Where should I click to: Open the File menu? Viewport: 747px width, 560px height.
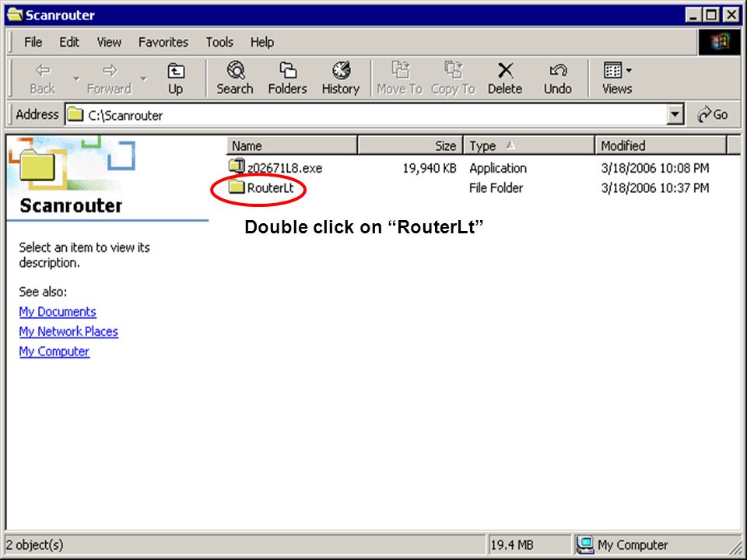tap(33, 42)
